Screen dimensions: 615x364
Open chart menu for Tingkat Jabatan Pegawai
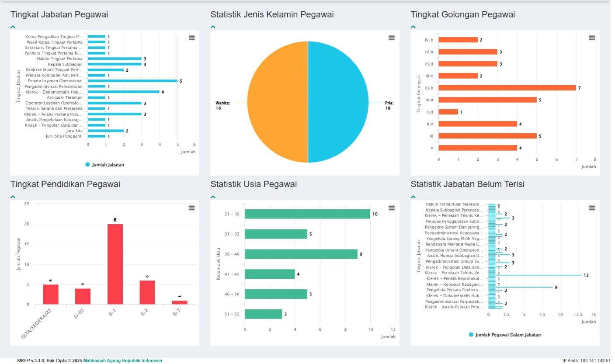pos(191,38)
